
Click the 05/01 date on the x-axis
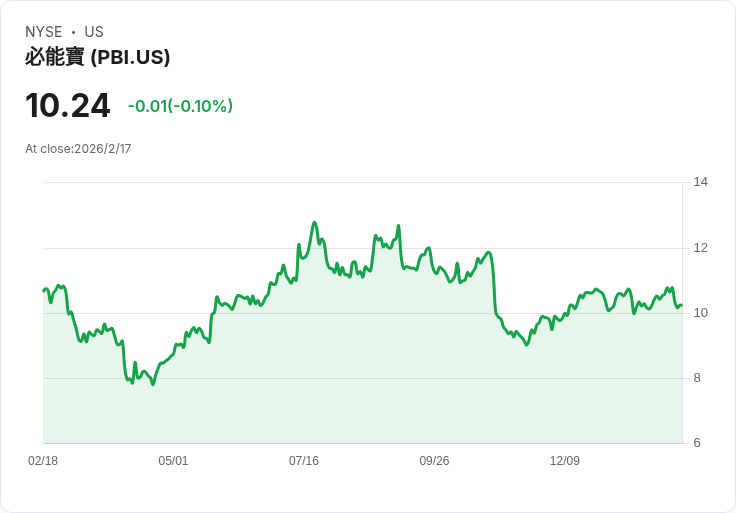point(173,461)
